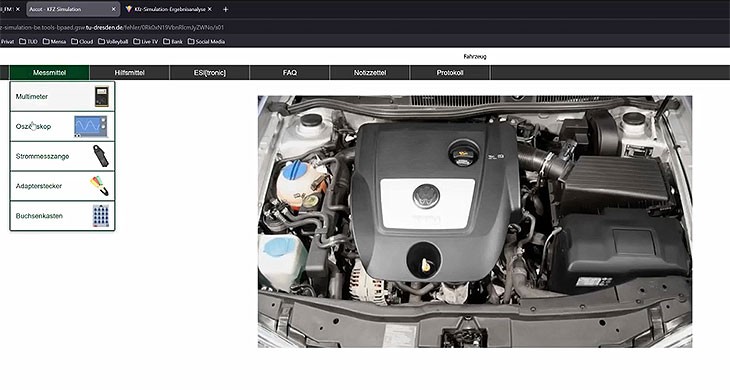Open the Protokoll menu tab

point(450,73)
